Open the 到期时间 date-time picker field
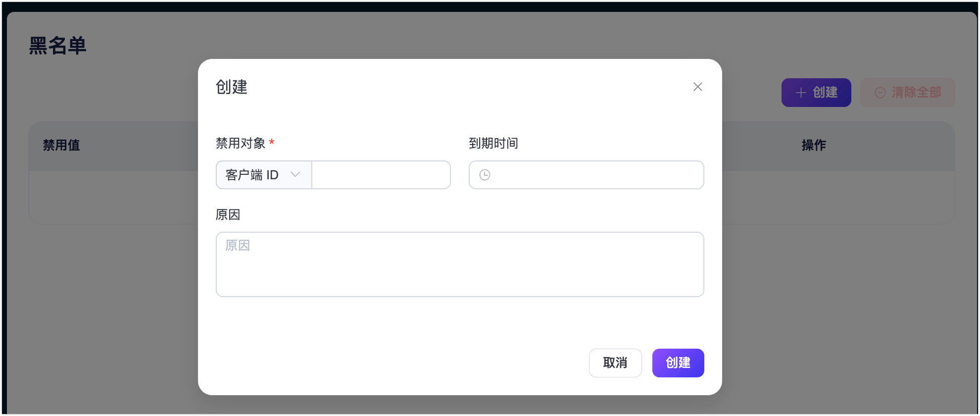 coord(594,175)
